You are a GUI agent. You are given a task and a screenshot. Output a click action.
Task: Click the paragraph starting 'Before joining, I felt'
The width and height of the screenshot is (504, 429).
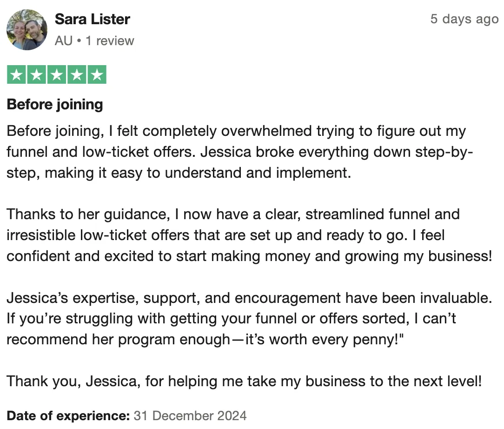240,152
